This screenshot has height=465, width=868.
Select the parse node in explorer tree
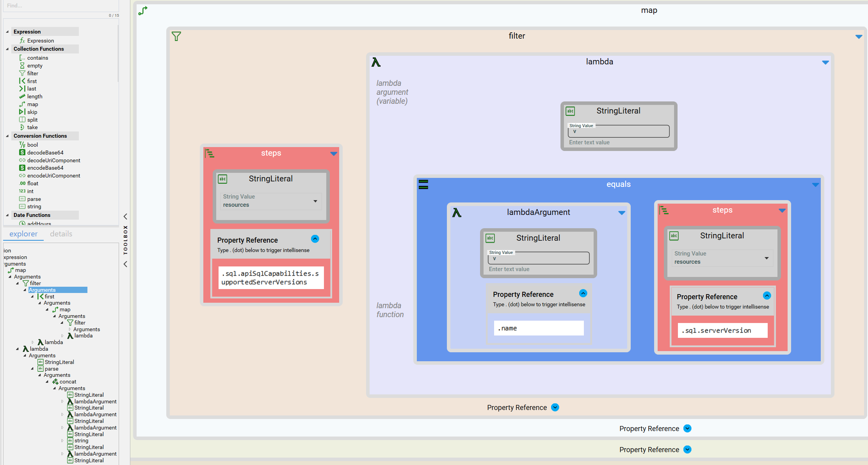pos(51,369)
